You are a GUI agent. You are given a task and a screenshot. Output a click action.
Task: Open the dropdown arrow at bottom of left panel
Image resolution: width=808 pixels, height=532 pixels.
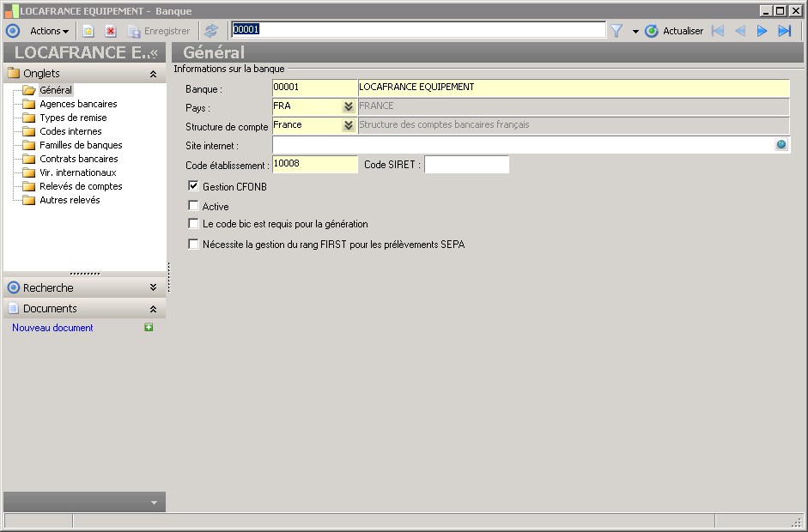click(154, 503)
